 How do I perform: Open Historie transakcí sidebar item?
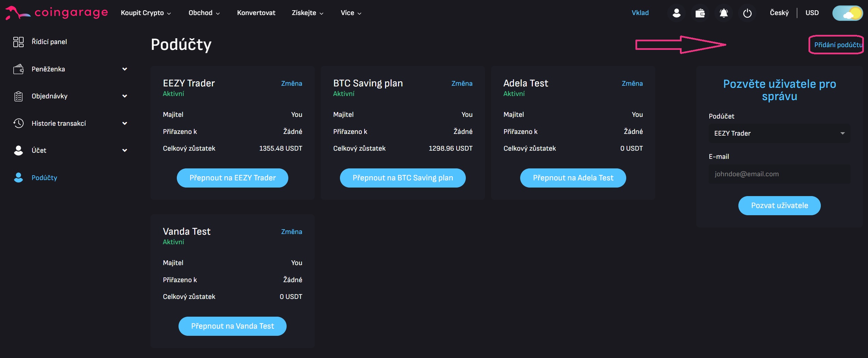point(59,123)
